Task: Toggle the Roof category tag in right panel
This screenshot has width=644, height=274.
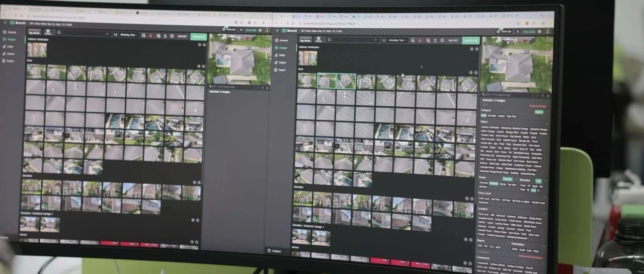Action: tap(484, 115)
